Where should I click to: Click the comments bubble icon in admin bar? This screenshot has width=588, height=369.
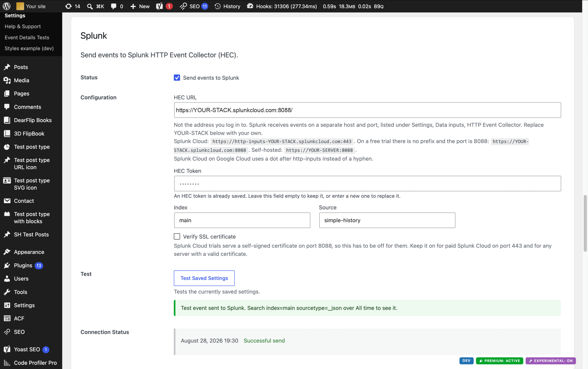(113, 6)
